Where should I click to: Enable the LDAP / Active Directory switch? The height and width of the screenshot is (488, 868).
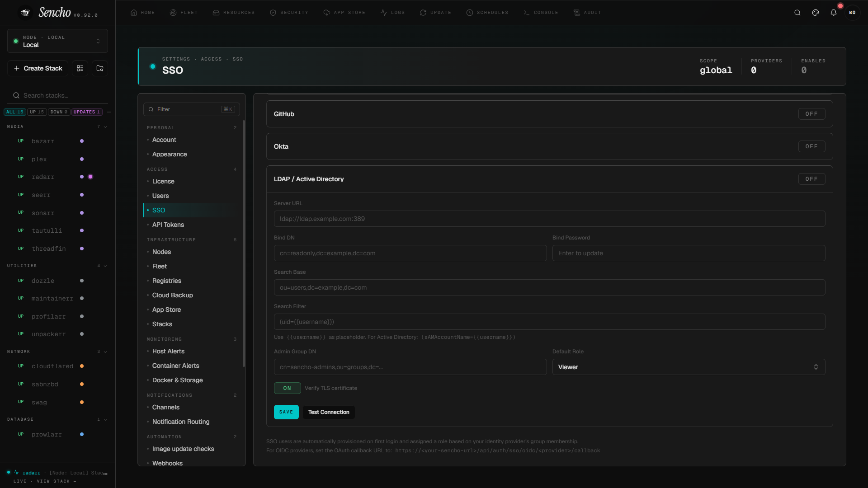point(811,179)
